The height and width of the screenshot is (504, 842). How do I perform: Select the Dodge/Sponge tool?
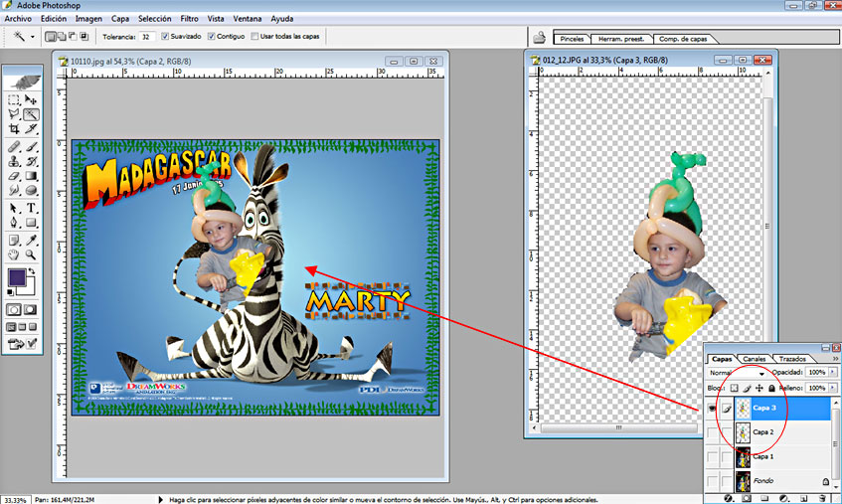coord(31,190)
